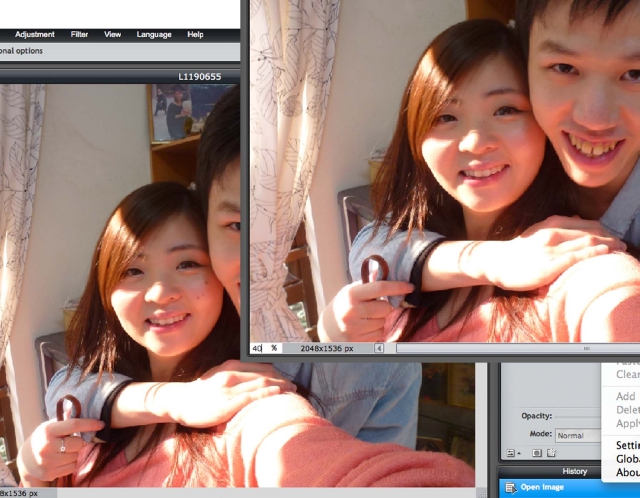Choose the Global entry in context menu
Viewport: 640px width, 498px height.
pyautogui.click(x=627, y=459)
